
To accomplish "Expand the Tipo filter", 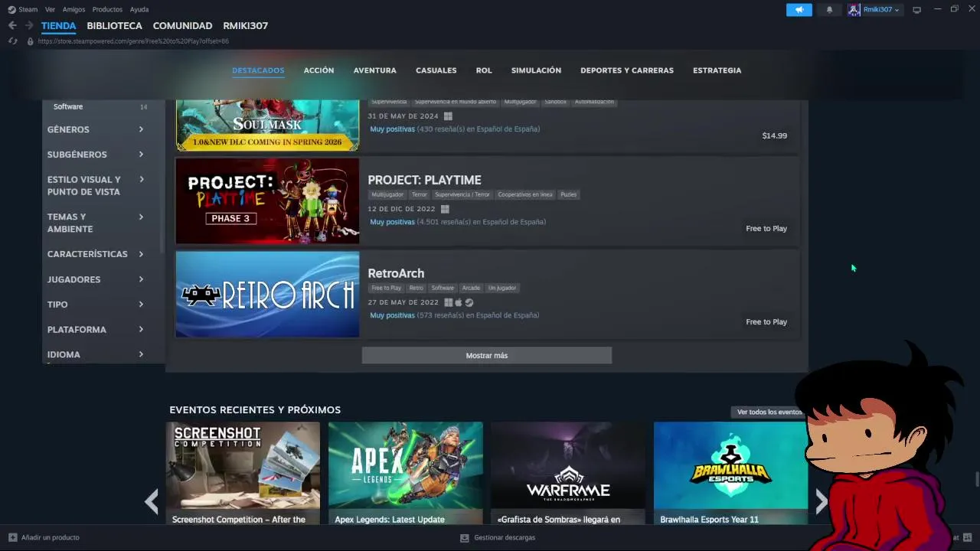I will point(96,305).
